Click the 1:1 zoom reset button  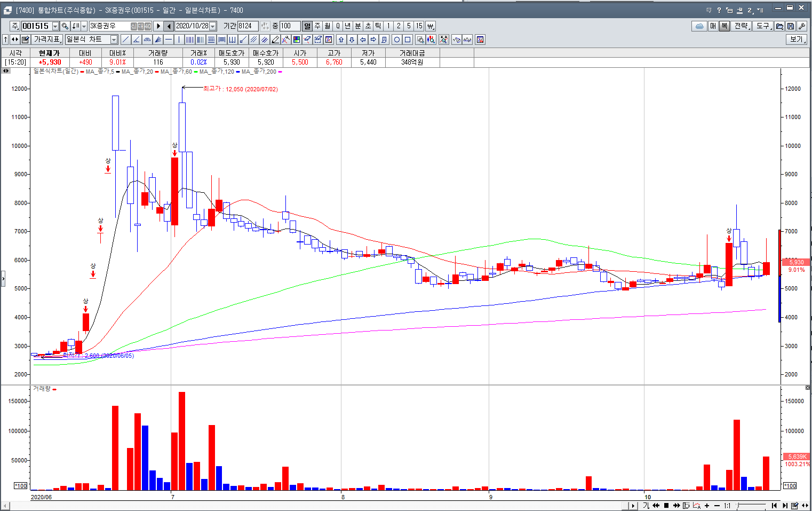point(727,506)
